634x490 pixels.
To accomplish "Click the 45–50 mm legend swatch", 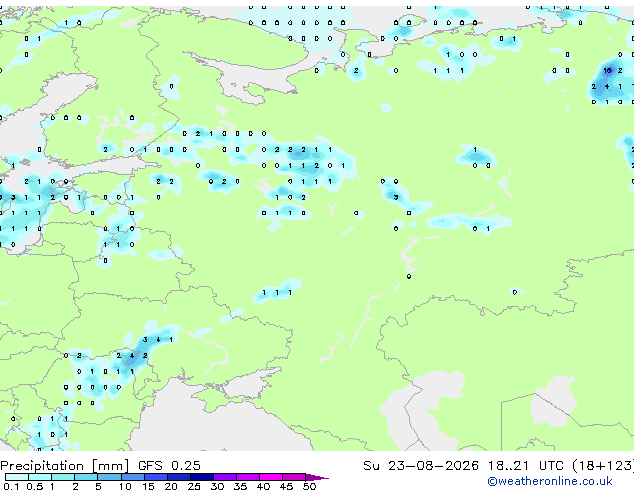I will 294,477.
